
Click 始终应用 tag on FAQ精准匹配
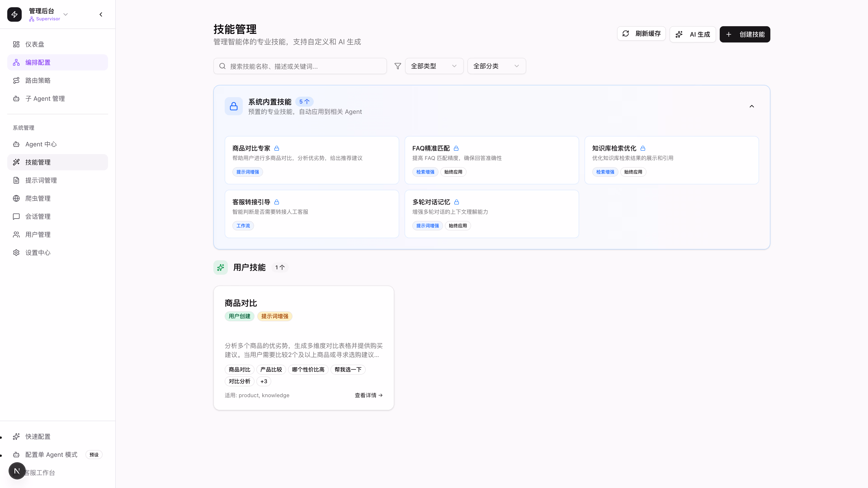[453, 172]
